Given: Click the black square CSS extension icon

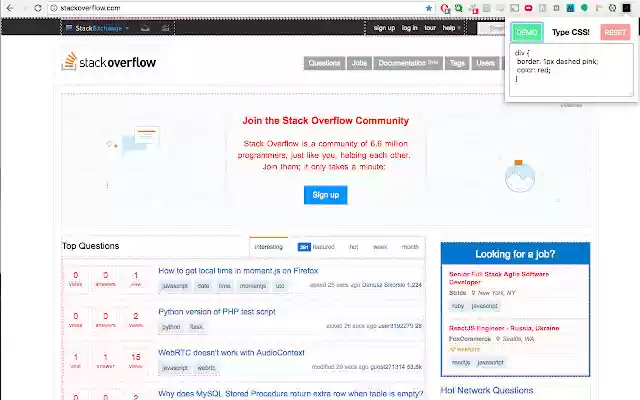Looking at the screenshot, I should 626,8.
